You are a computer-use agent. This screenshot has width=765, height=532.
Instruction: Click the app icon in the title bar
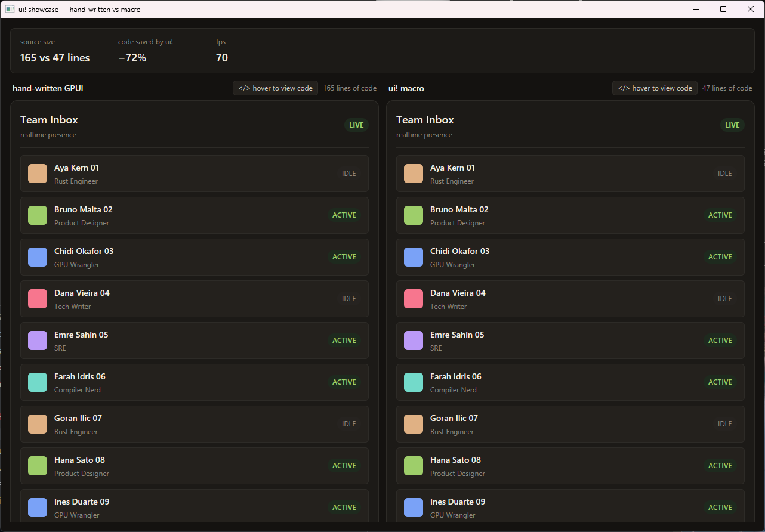tap(10, 9)
